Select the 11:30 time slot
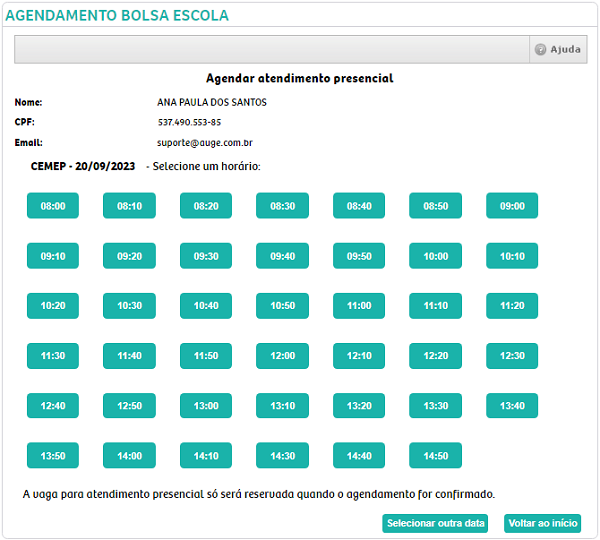 tap(53, 356)
